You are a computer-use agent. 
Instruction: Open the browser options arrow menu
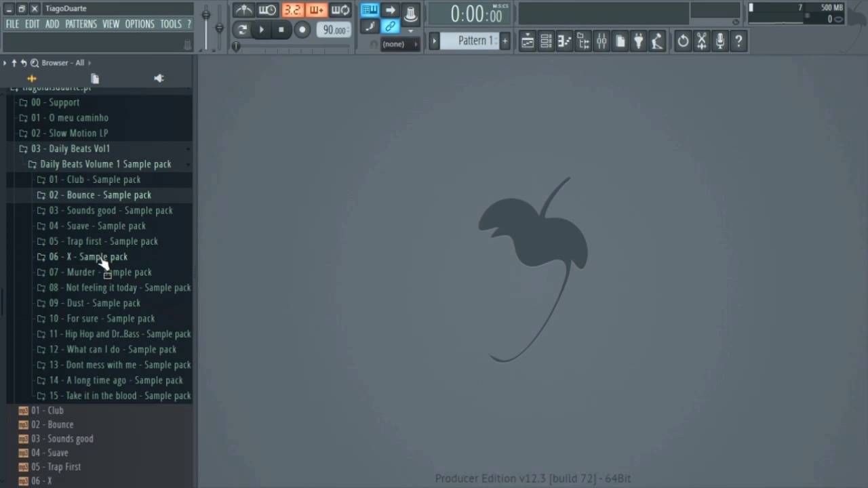coord(5,63)
